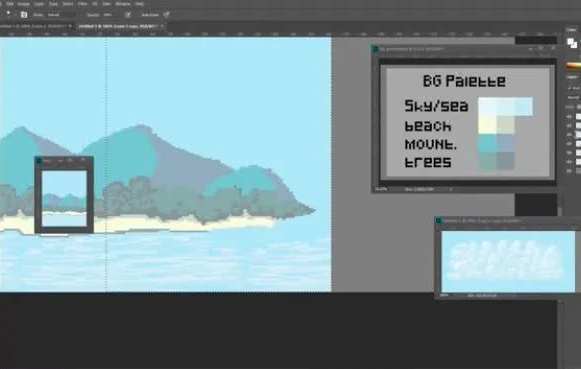Image resolution: width=581 pixels, height=369 pixels.
Task: Click the Opacity 100% value field
Action: pos(108,15)
